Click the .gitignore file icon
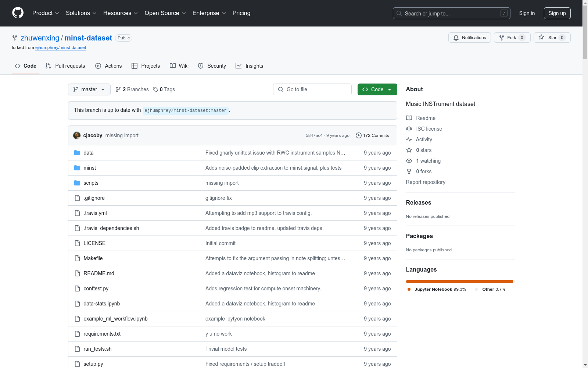 [x=77, y=198]
